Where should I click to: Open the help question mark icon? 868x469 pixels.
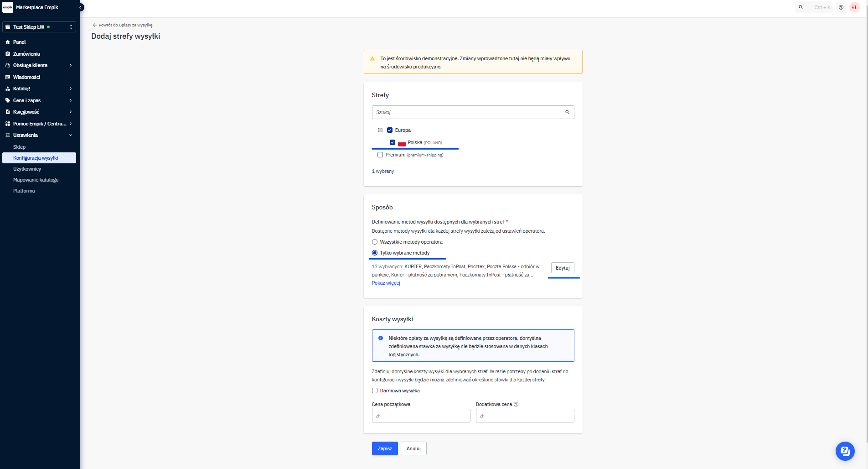coord(841,7)
